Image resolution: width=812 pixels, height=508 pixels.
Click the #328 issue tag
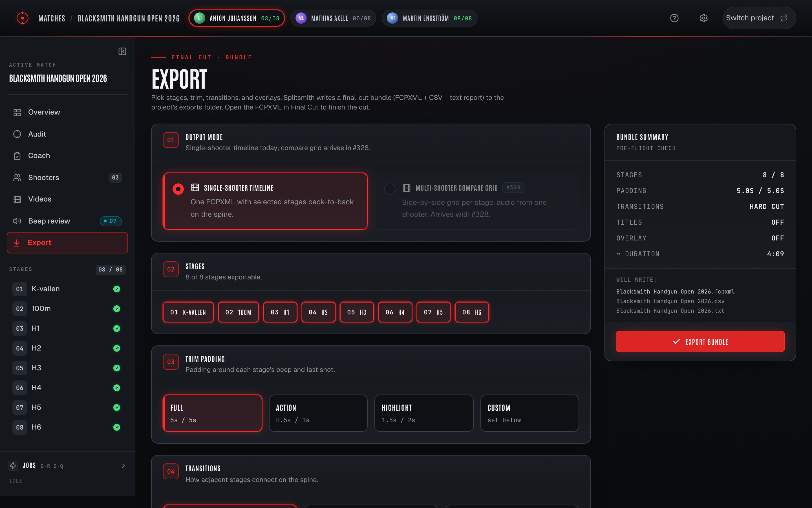(x=513, y=187)
